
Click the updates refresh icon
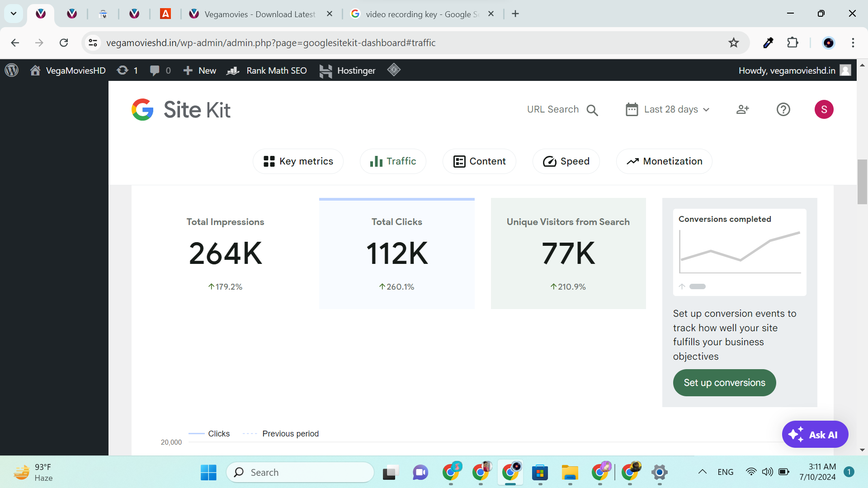pos(122,70)
